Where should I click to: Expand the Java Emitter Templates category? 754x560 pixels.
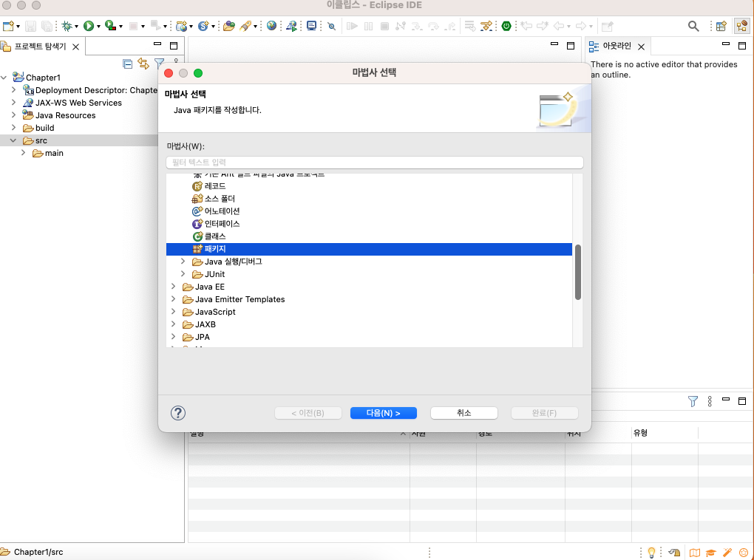click(x=173, y=298)
